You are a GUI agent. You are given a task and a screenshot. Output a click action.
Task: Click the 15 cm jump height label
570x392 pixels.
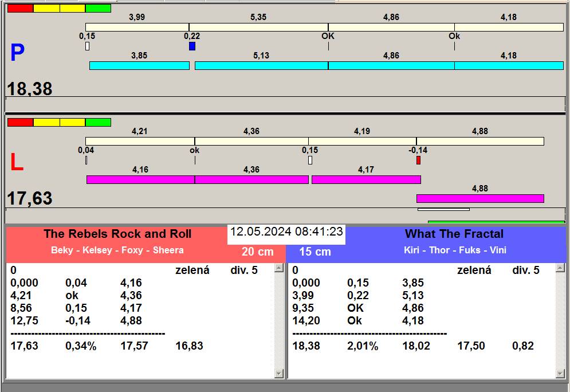(x=315, y=252)
